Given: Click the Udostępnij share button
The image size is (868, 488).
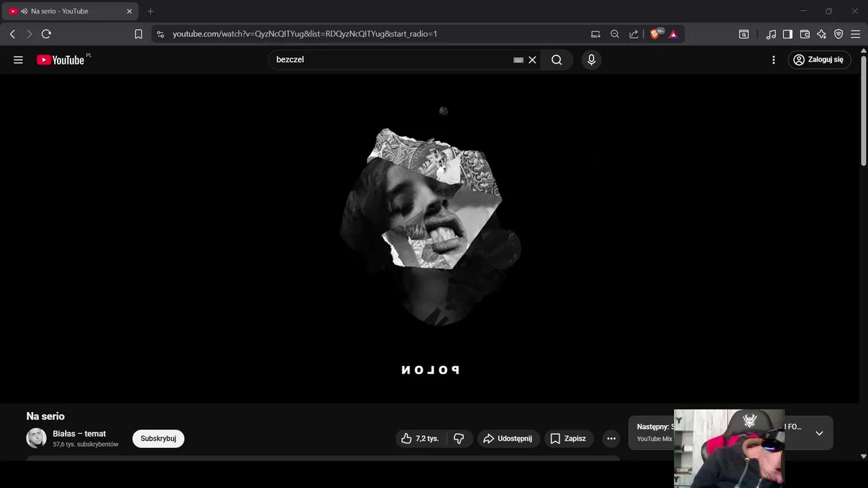Looking at the screenshot, I should 509,439.
